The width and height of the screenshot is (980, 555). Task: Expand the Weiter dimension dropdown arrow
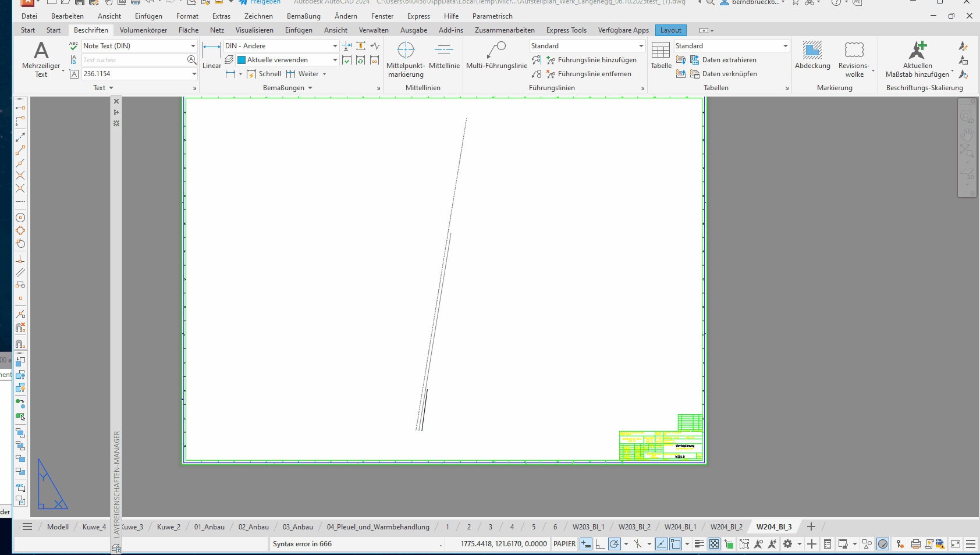tap(324, 74)
